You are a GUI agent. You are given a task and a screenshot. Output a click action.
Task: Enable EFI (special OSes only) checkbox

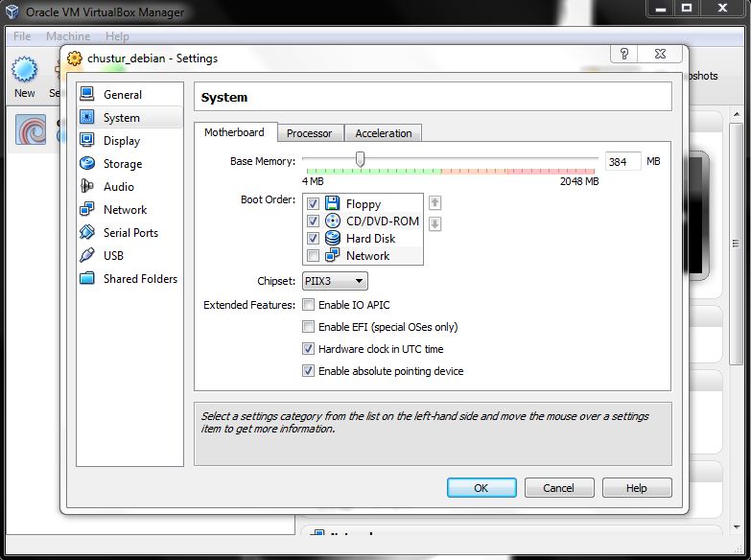[309, 327]
